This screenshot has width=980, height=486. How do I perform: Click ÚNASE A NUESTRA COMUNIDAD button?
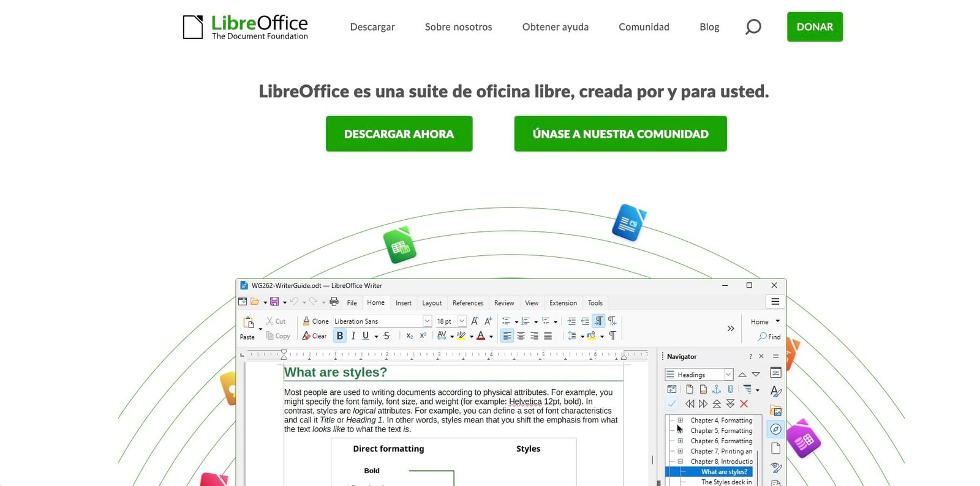620,133
